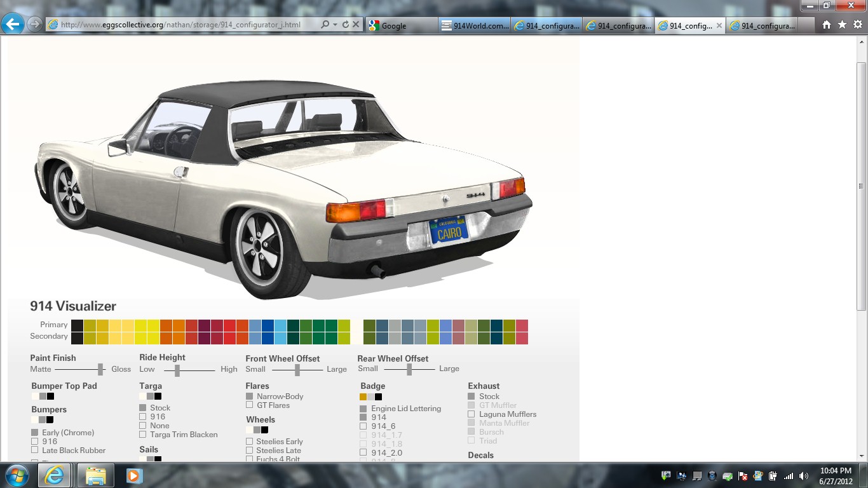Close the active 914_config tab
The height and width of the screenshot is (488, 868).
pyautogui.click(x=719, y=25)
